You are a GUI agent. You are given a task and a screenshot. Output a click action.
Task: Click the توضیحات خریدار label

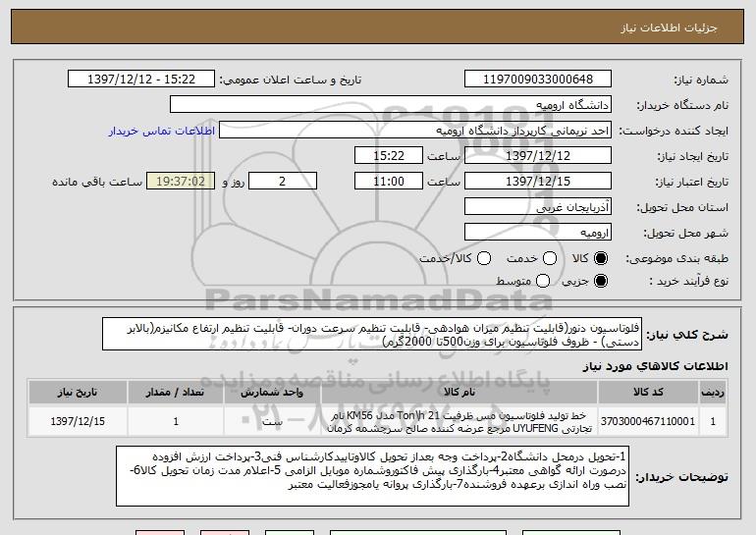click(681, 477)
